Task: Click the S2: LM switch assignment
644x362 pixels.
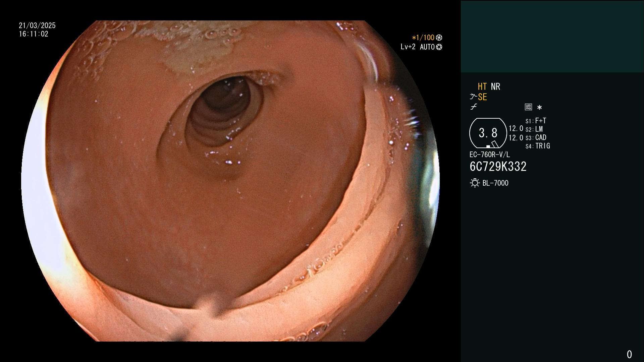Action: click(x=534, y=129)
